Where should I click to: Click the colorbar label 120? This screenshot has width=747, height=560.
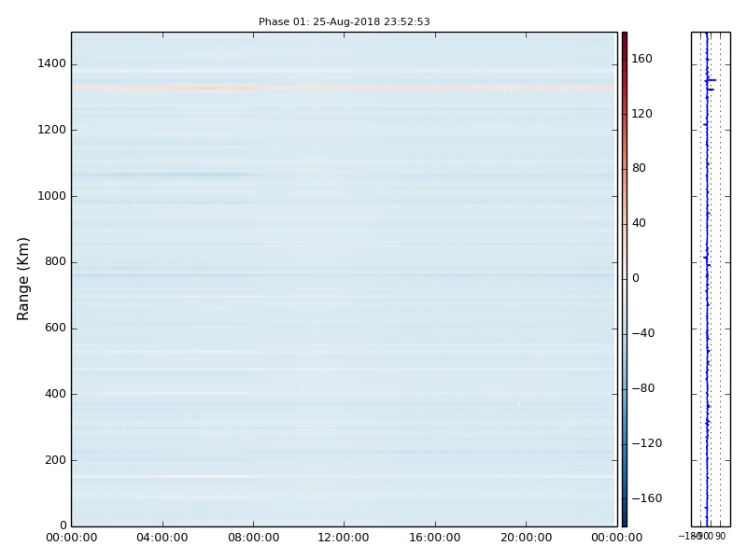point(641,114)
